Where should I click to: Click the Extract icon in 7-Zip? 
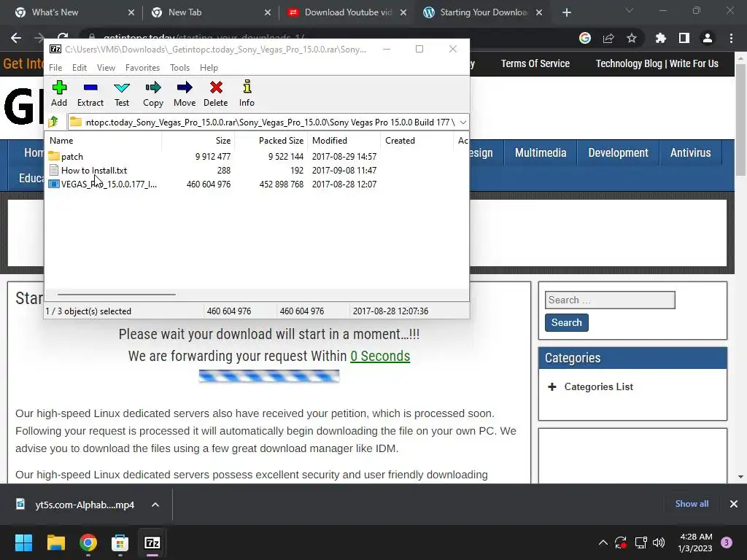[x=90, y=94]
